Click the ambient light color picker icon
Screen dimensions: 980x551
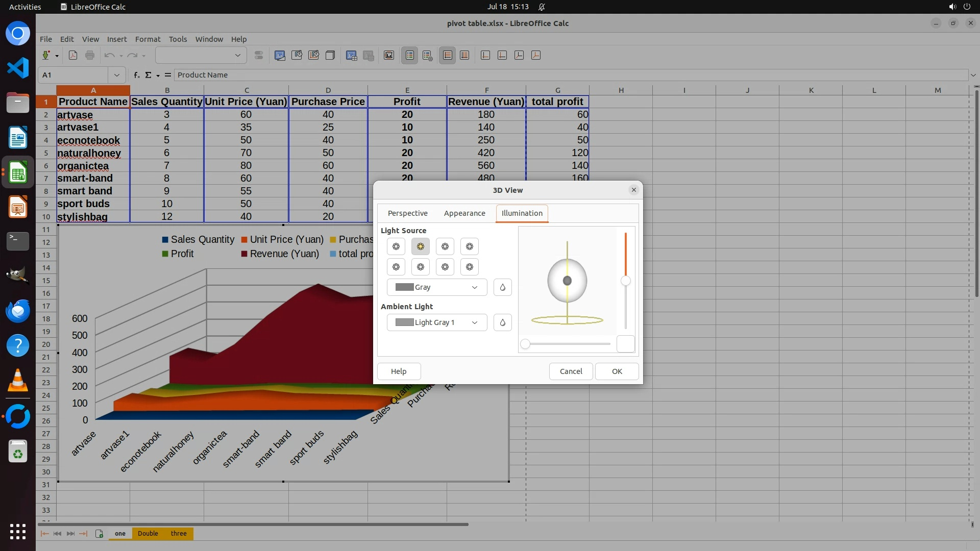(502, 322)
